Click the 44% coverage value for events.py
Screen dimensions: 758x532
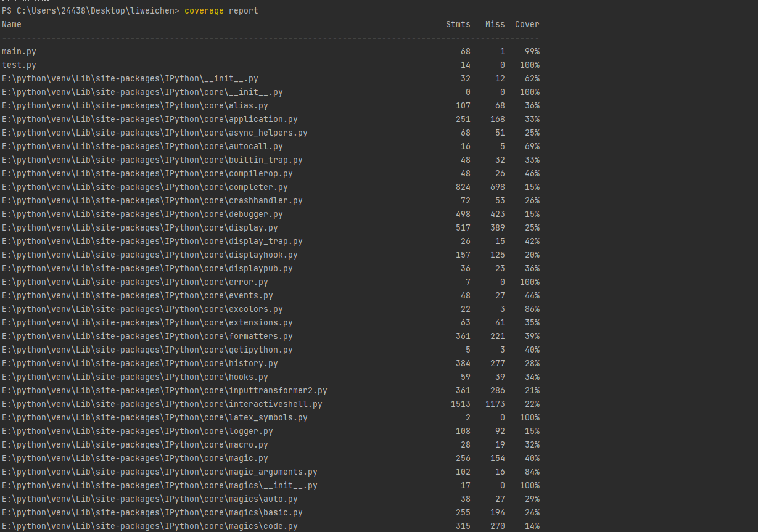pos(532,296)
